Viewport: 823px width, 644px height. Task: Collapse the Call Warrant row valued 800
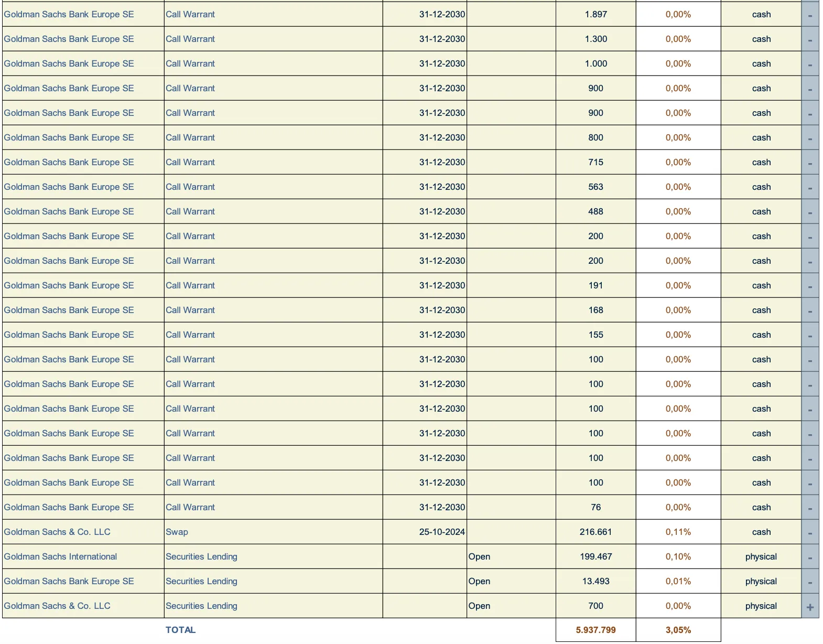click(810, 138)
